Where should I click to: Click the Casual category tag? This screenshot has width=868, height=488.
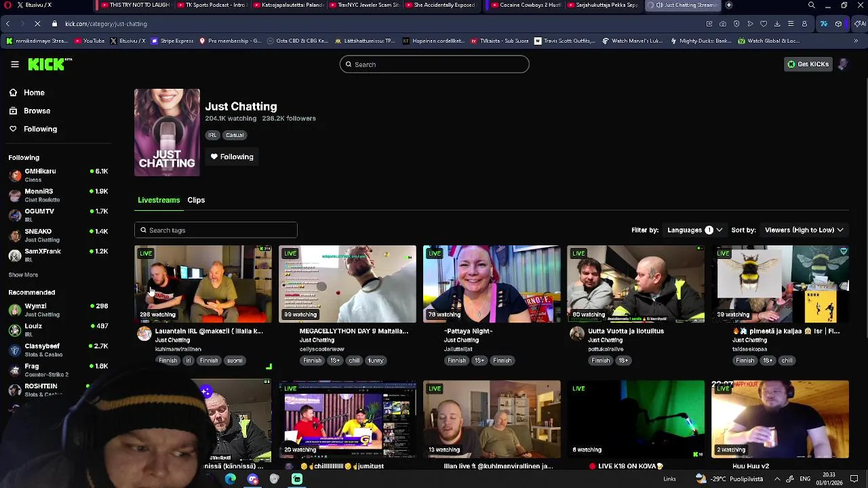point(235,135)
